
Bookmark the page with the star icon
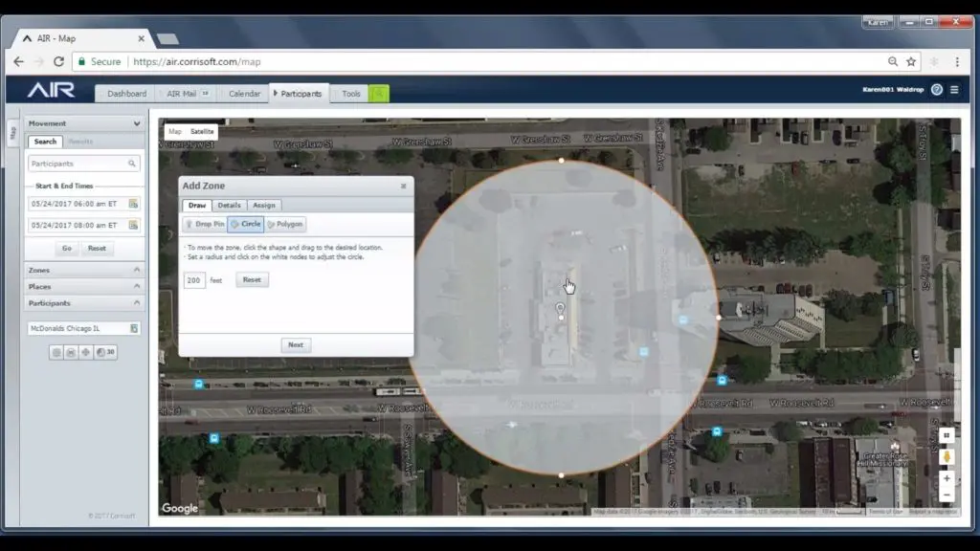(912, 61)
